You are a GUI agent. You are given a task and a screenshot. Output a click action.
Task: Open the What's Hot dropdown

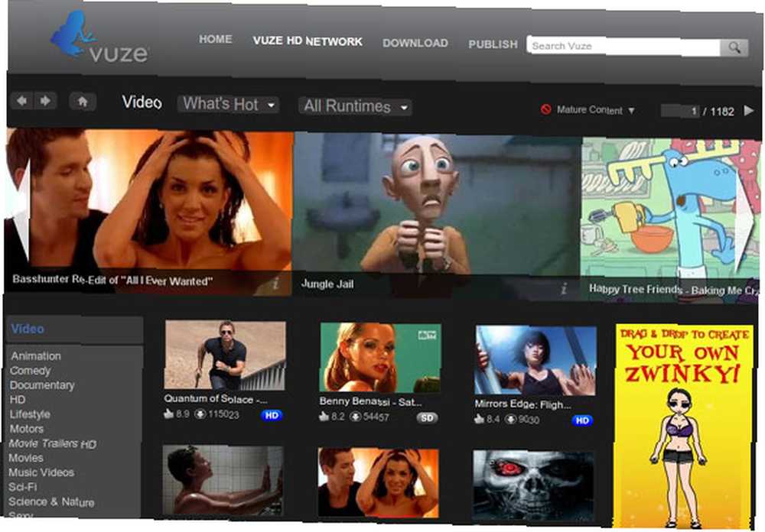228,104
